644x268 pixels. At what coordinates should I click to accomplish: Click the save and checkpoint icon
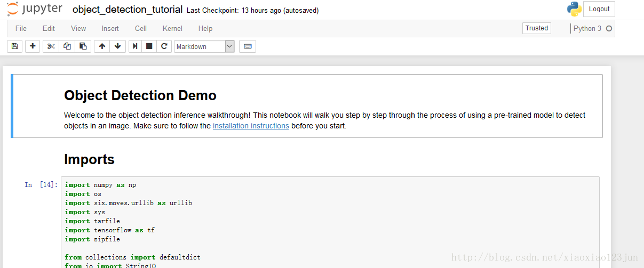point(14,46)
